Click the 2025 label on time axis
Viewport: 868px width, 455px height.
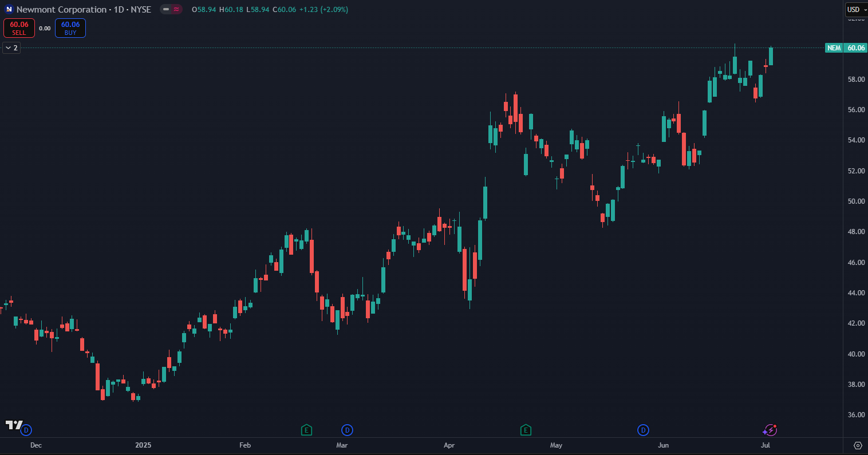pos(143,445)
